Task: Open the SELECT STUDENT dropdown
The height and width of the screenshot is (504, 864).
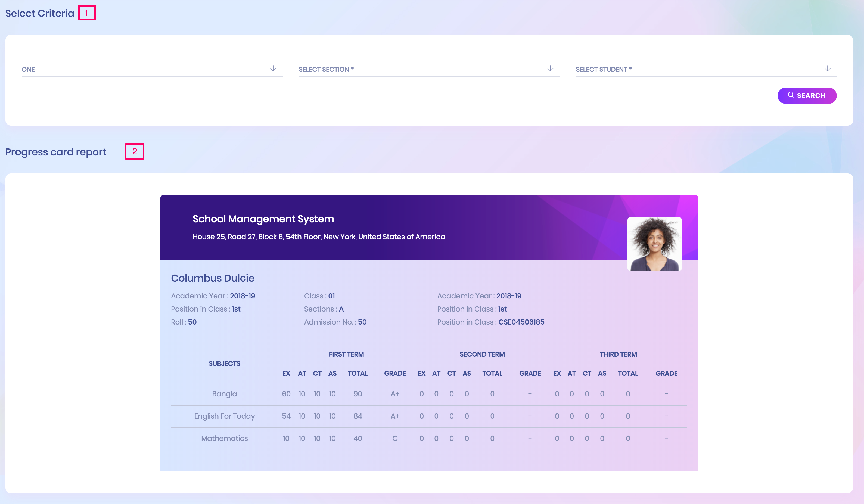Action: point(706,69)
